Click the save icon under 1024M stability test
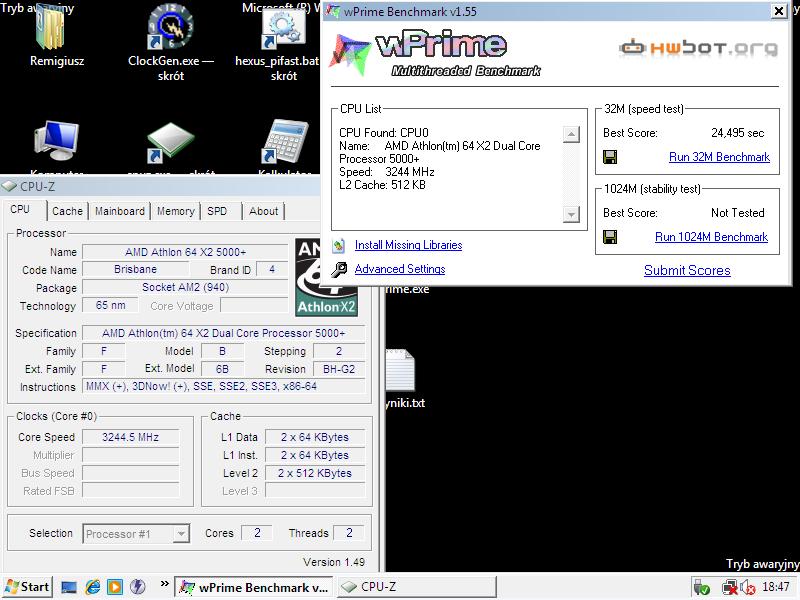800x600 pixels. tap(610, 237)
